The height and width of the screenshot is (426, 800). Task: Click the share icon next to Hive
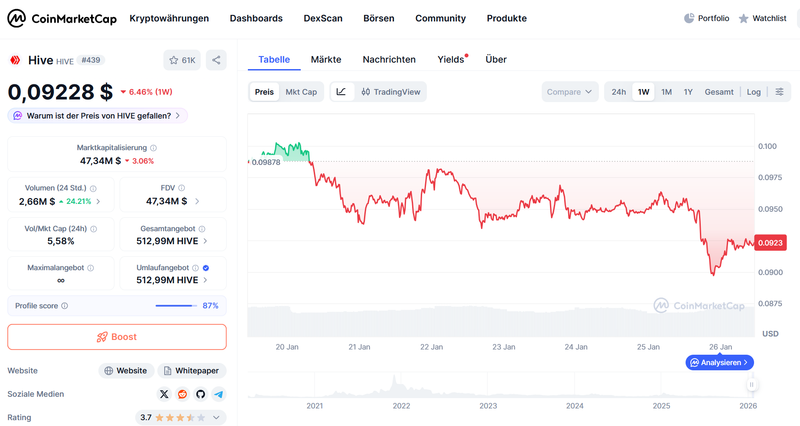click(x=217, y=60)
